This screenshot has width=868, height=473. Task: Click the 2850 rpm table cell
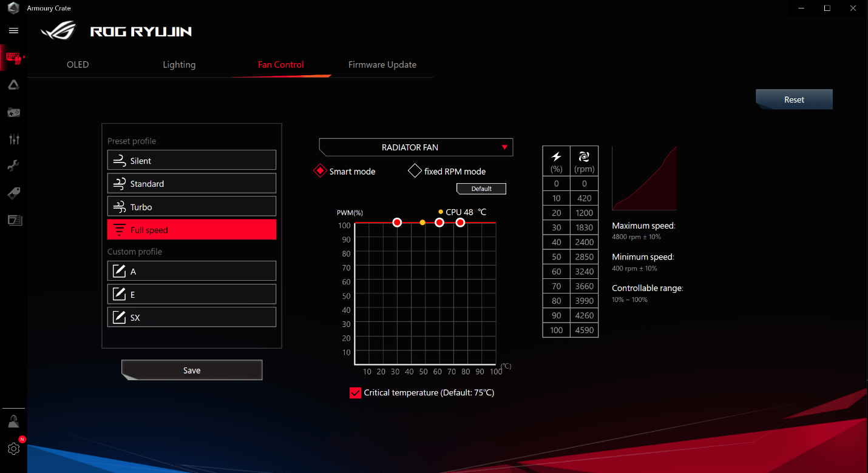click(x=584, y=257)
